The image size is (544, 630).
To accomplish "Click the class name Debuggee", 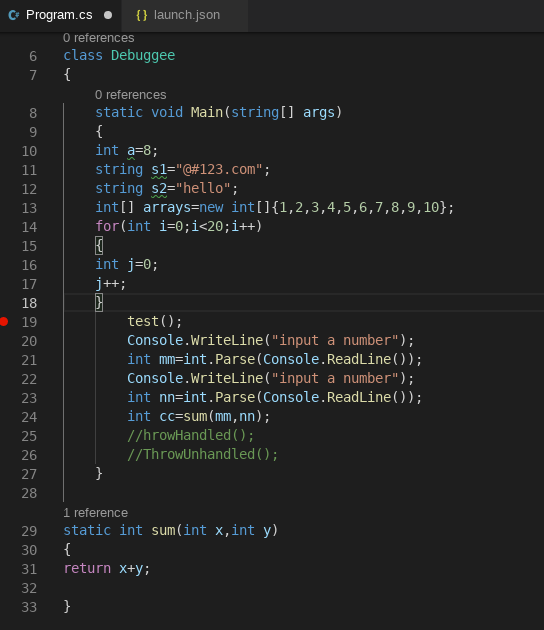I will click(x=143, y=55).
